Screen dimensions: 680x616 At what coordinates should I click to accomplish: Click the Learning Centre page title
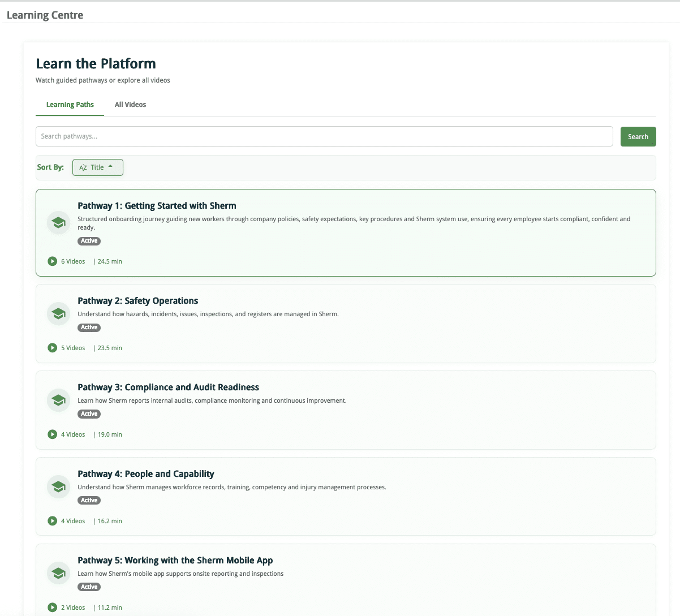[x=45, y=15]
